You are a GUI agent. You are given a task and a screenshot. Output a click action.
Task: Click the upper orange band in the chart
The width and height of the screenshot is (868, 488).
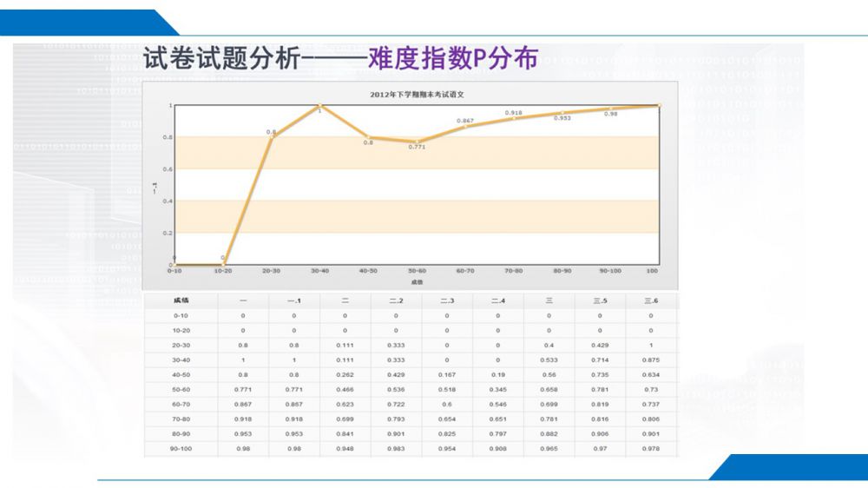click(417, 153)
